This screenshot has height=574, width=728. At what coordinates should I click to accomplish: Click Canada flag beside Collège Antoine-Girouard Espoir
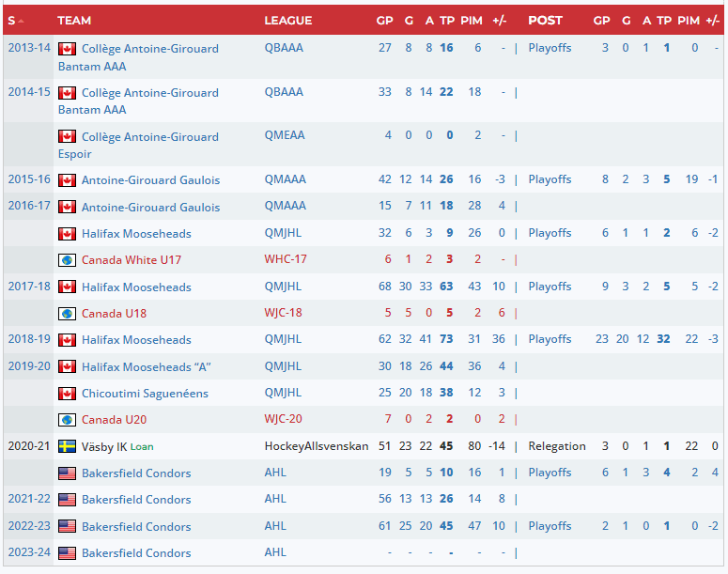pos(67,137)
